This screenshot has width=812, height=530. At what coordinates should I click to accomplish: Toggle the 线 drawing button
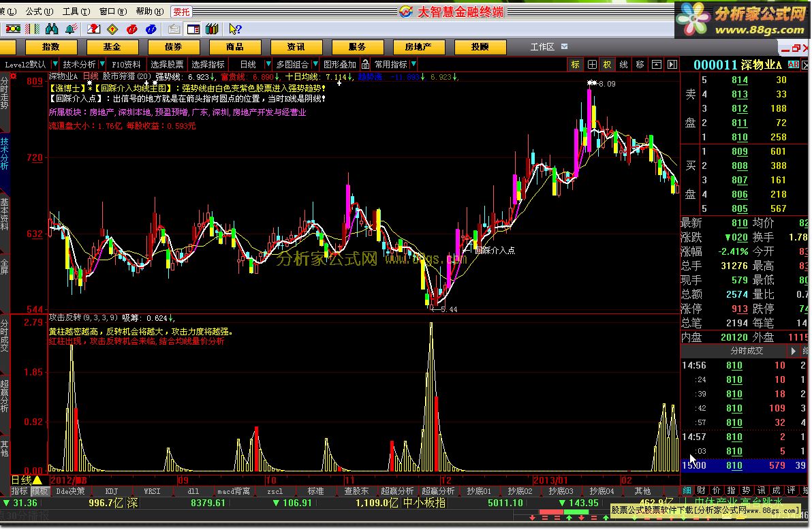[623, 64]
